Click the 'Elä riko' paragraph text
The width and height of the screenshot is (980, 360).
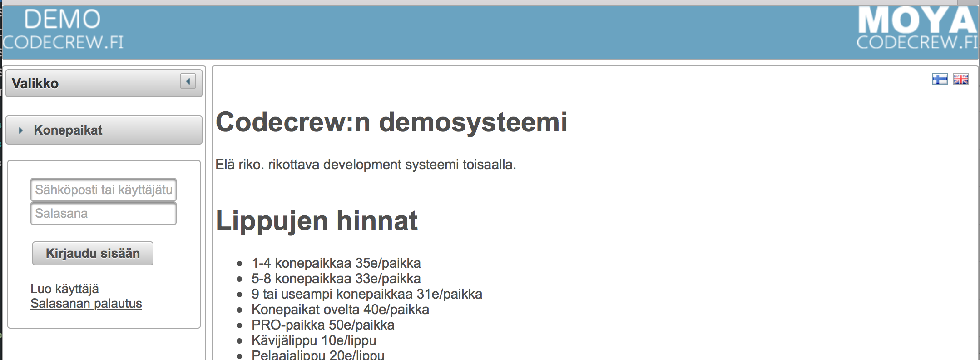366,165
